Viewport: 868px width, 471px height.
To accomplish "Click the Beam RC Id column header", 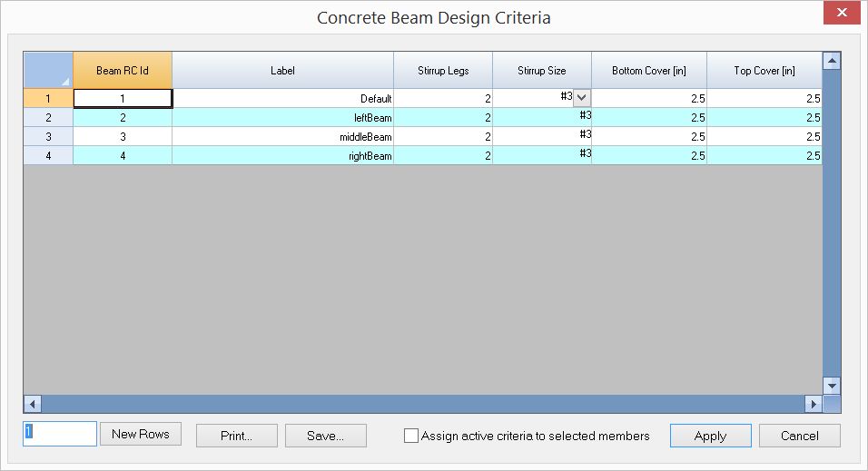I will (x=123, y=70).
